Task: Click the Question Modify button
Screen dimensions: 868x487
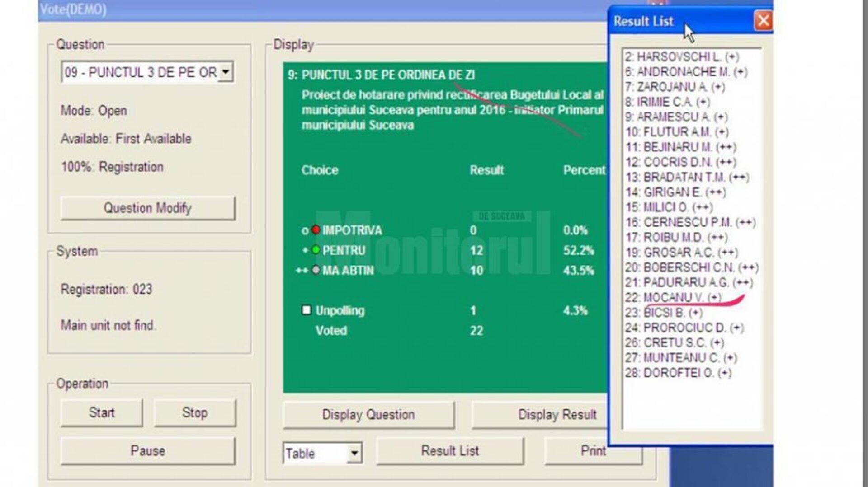Action: click(x=148, y=208)
